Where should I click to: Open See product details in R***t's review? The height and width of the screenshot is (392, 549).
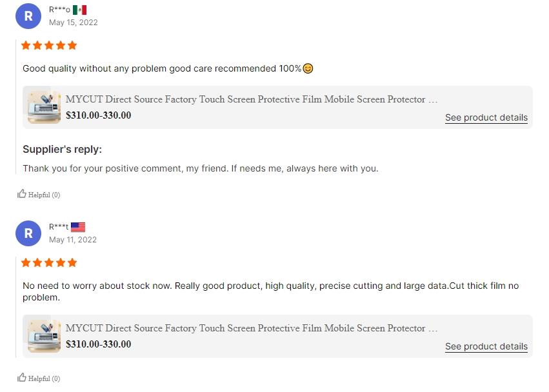coord(486,346)
